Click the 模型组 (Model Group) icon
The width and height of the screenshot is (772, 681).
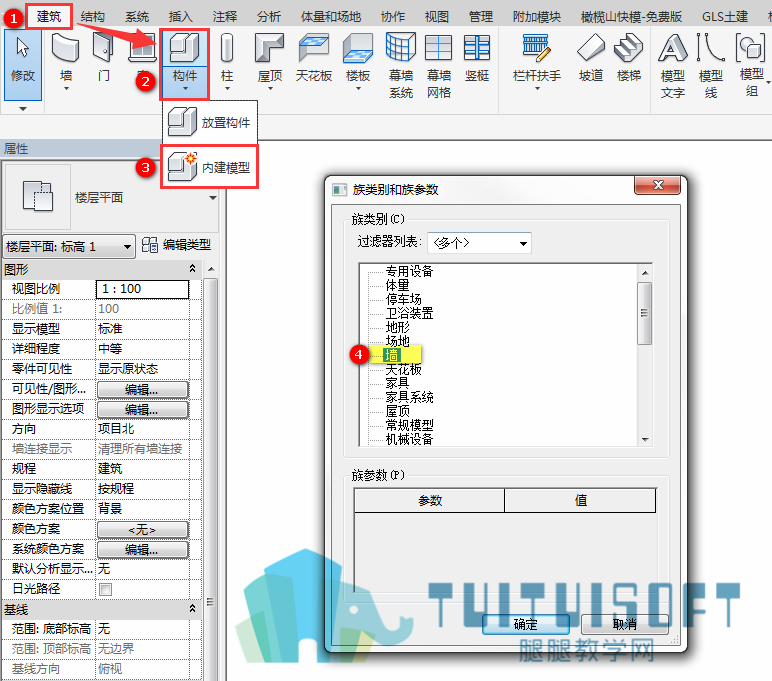[750, 48]
